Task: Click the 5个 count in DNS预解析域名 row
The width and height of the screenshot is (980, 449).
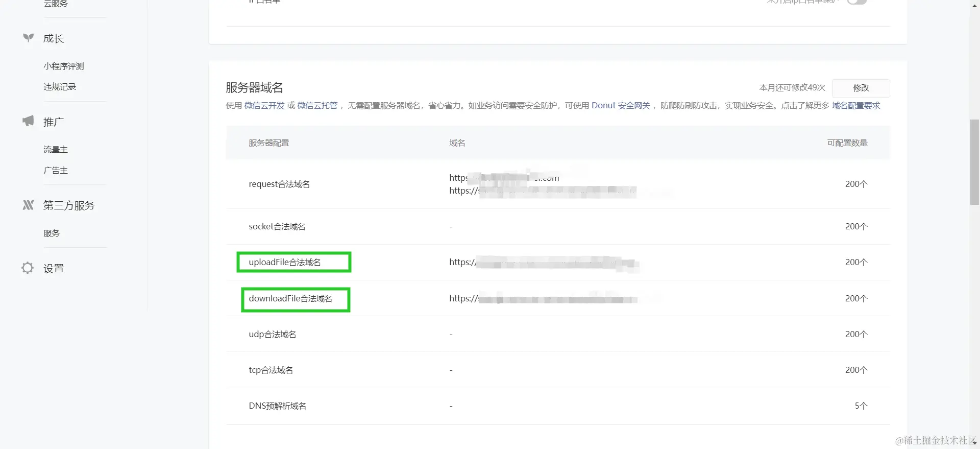Action: coord(861,406)
